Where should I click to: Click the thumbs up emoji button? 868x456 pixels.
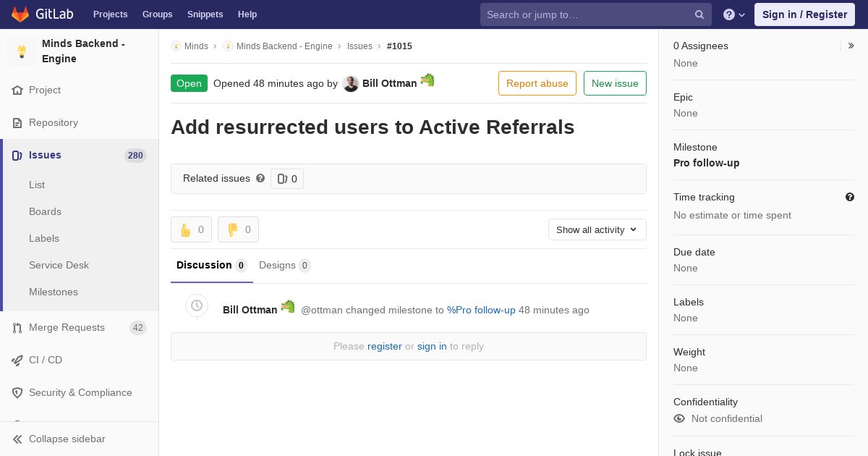coord(191,229)
